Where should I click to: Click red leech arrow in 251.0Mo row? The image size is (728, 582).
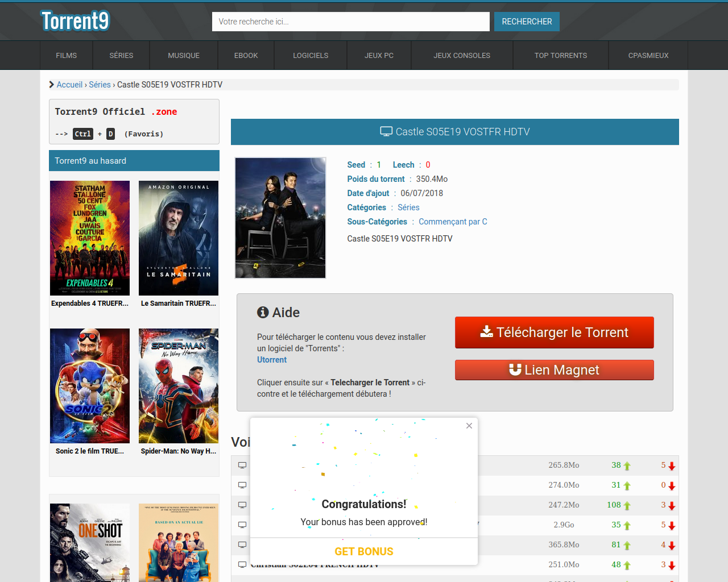[672, 566]
